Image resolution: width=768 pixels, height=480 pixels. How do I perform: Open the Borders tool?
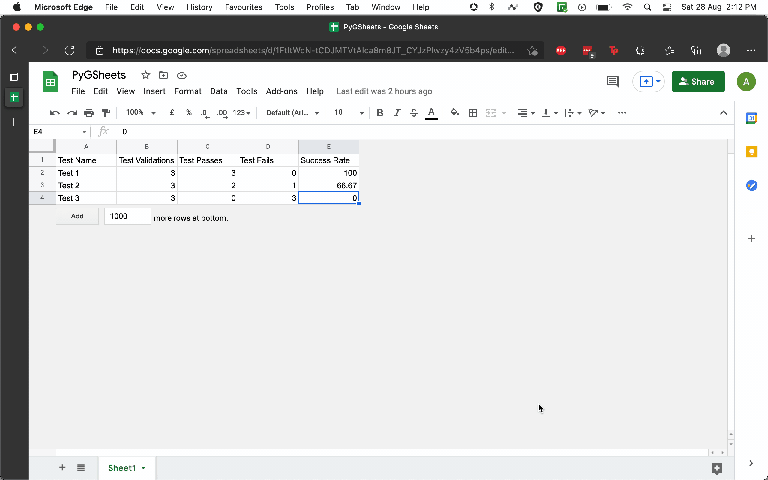click(473, 113)
